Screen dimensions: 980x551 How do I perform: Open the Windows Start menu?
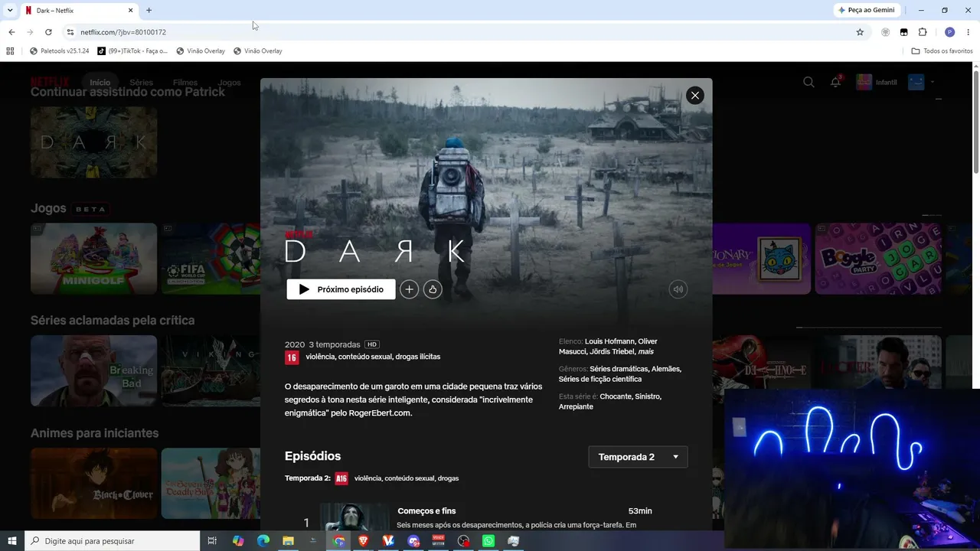(12, 541)
